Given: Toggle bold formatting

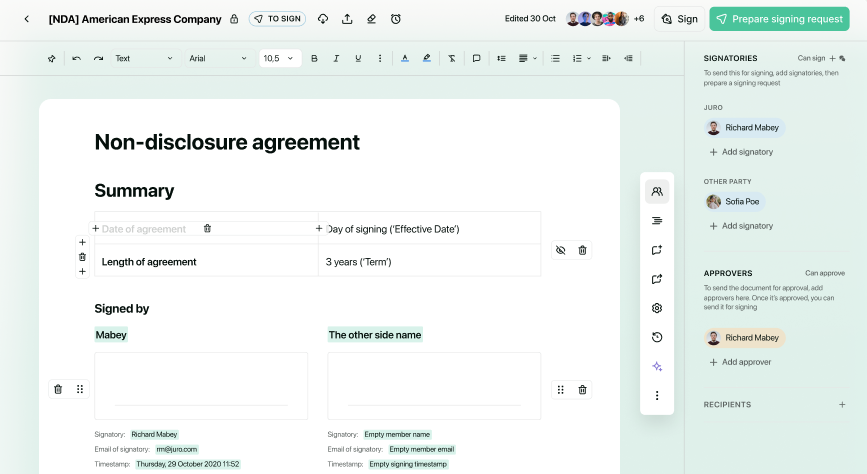Looking at the screenshot, I should click(314, 59).
